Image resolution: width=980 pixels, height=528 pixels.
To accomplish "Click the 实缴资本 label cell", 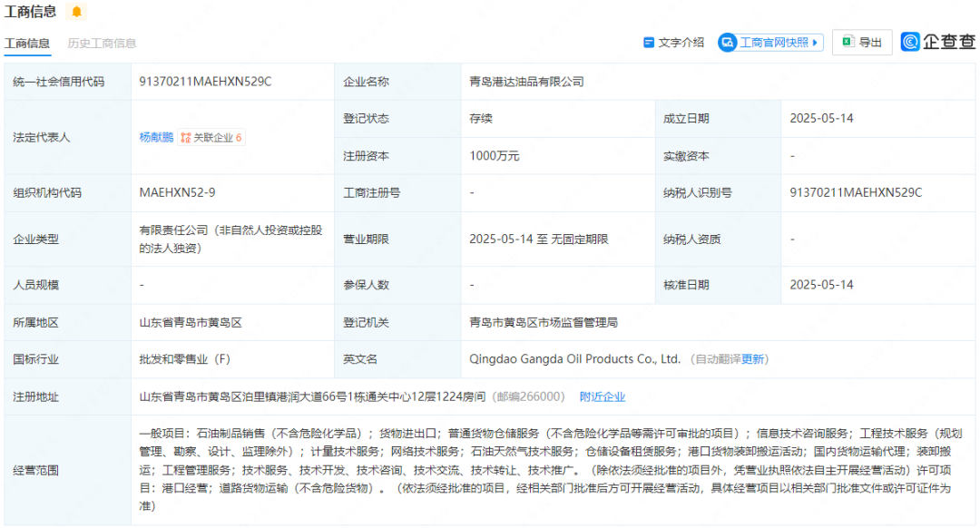I will click(718, 156).
